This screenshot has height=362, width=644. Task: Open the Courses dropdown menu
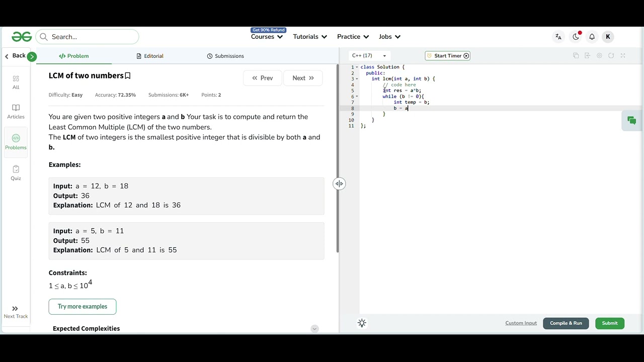click(267, 37)
